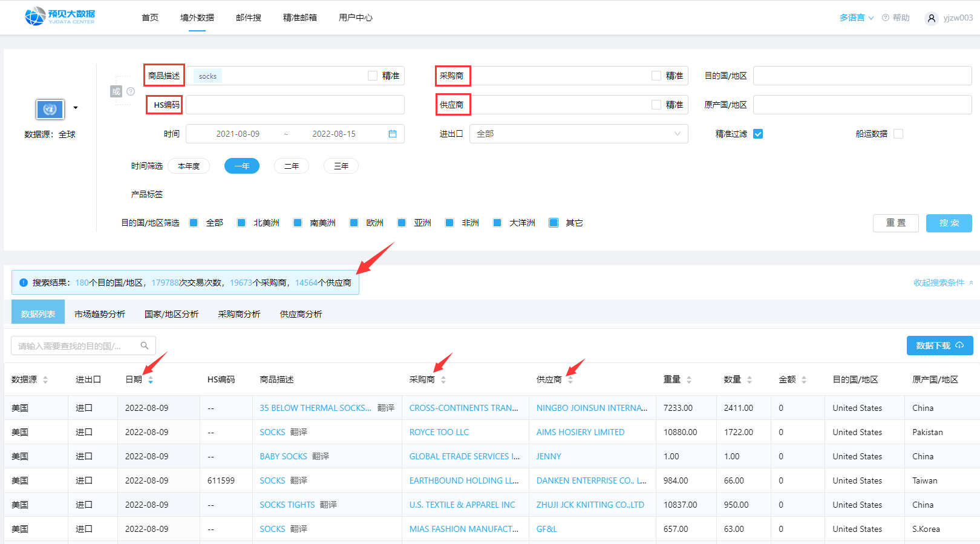Image resolution: width=980 pixels, height=544 pixels.
Task: Switch to 供应商分析 tab
Action: point(301,314)
